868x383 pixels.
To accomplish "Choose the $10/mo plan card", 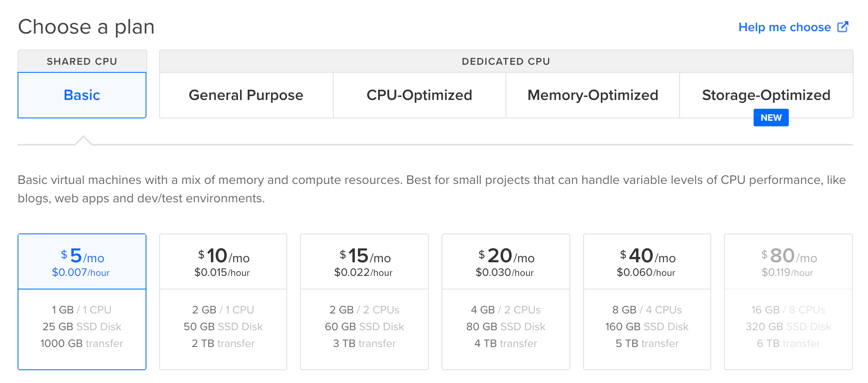I will (223, 302).
